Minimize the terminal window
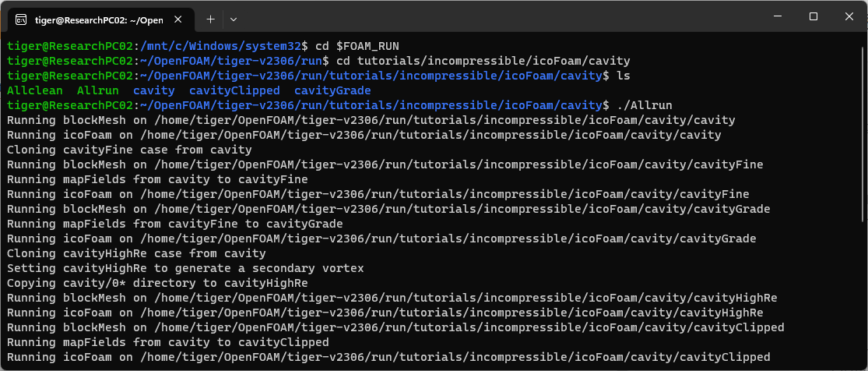Viewport: 868px width, 371px height. click(778, 16)
